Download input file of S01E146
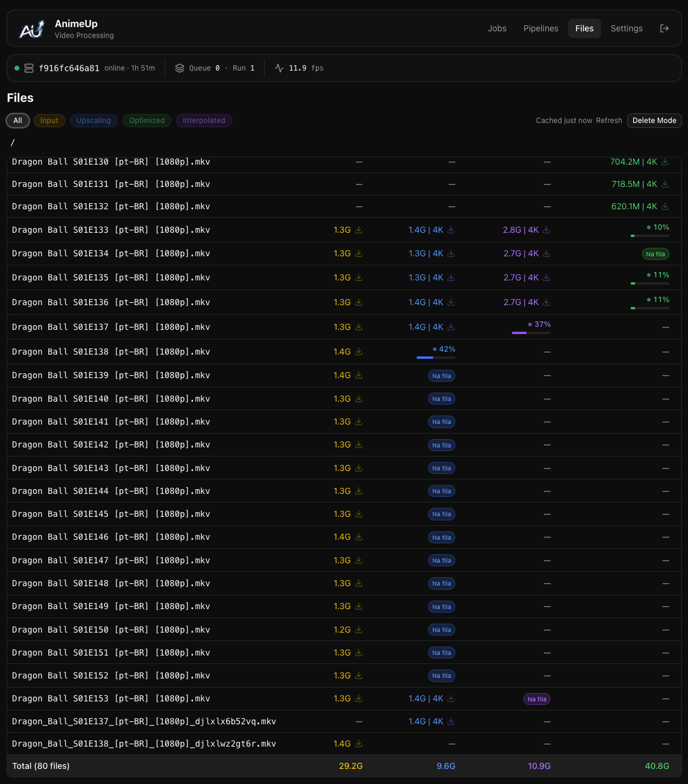 (x=359, y=537)
